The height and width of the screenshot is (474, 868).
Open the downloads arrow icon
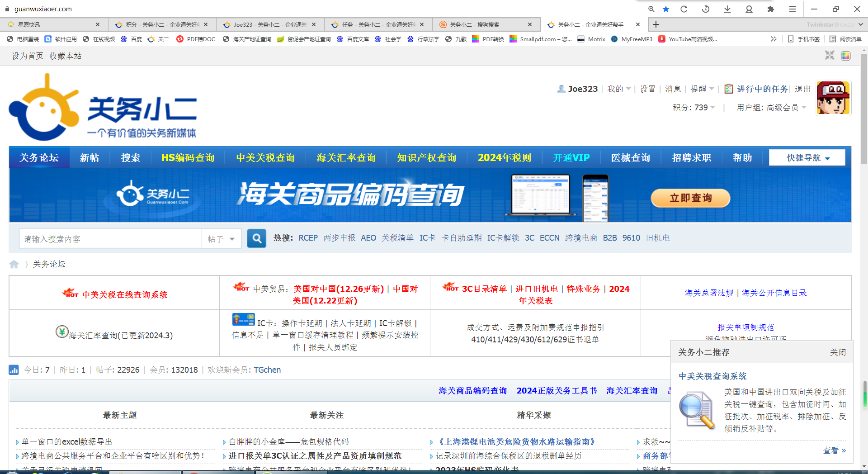[x=727, y=9]
